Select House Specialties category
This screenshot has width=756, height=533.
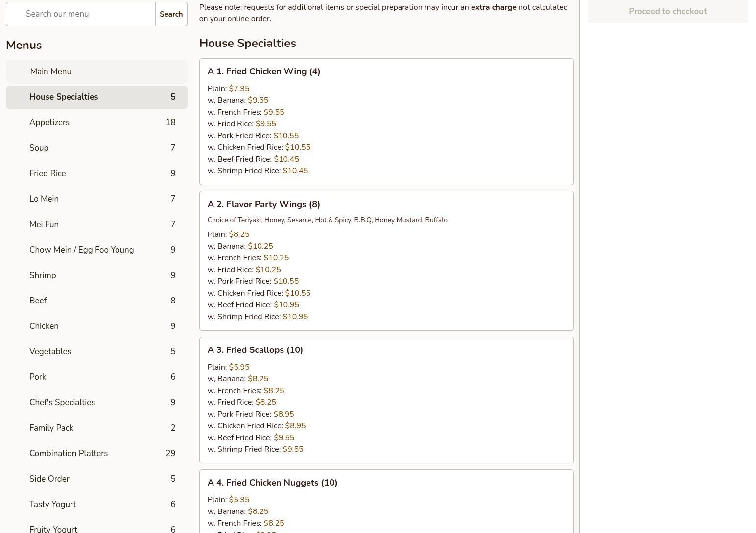pos(96,97)
